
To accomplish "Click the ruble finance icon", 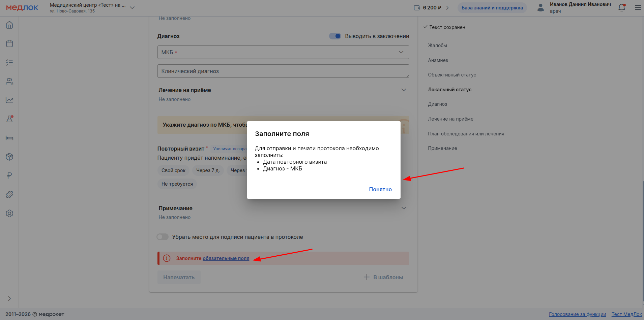I will click(9, 175).
